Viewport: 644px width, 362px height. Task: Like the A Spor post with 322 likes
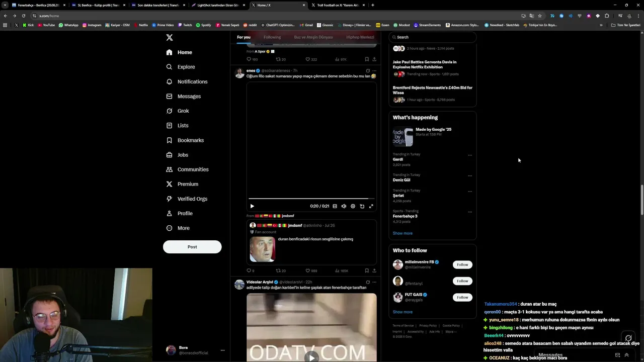311,59
